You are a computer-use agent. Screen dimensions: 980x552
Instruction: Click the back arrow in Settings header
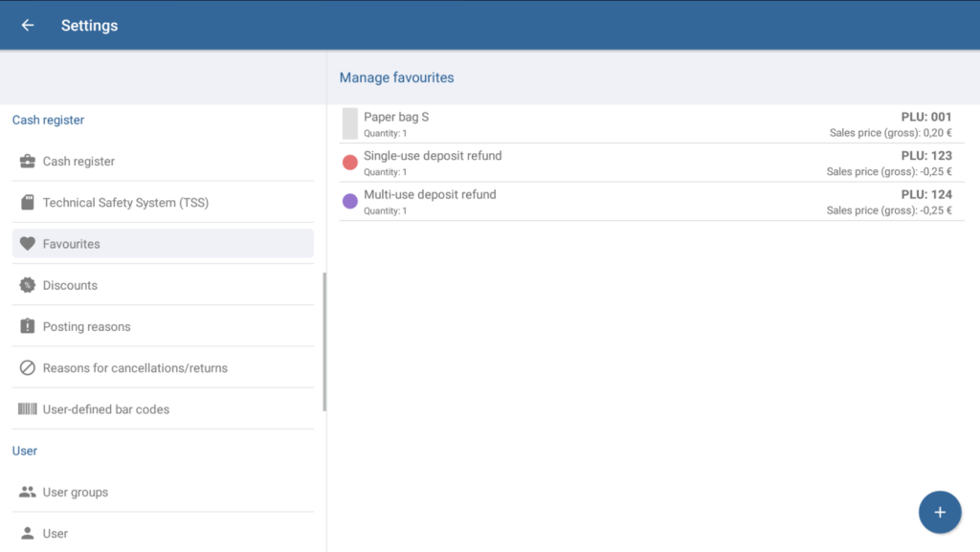(28, 26)
